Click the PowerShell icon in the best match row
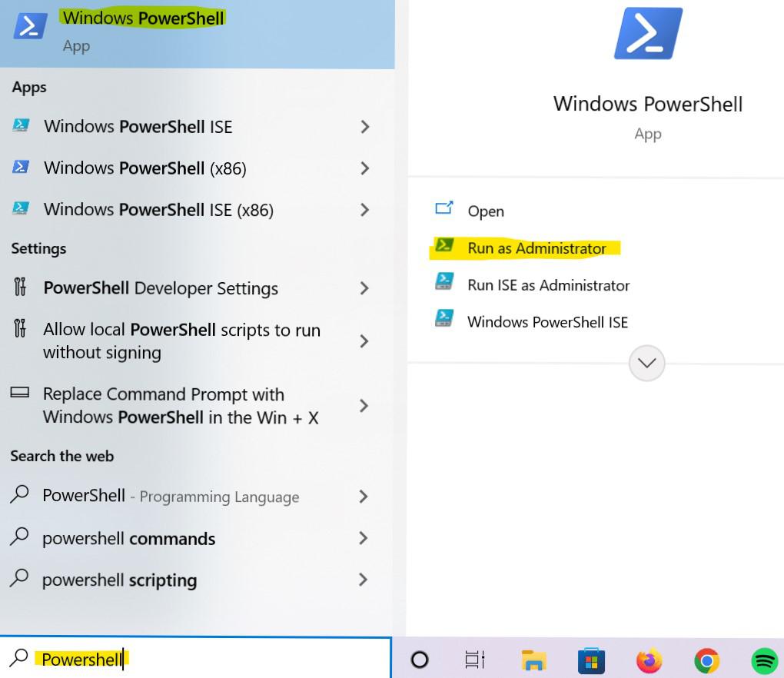The height and width of the screenshot is (678, 784). [31, 26]
